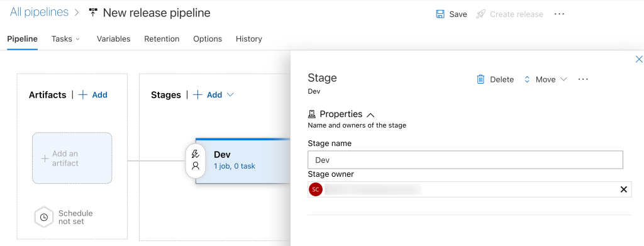Viewport: 644px width, 246px height.
Task: Open the All pipelines breadcrumb link
Action: pos(39,13)
